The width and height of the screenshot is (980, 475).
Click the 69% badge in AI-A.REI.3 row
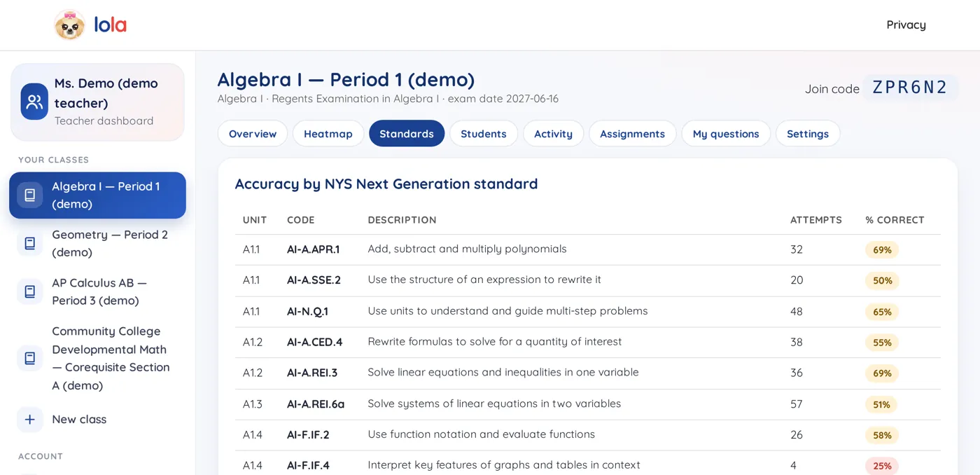pyautogui.click(x=882, y=373)
